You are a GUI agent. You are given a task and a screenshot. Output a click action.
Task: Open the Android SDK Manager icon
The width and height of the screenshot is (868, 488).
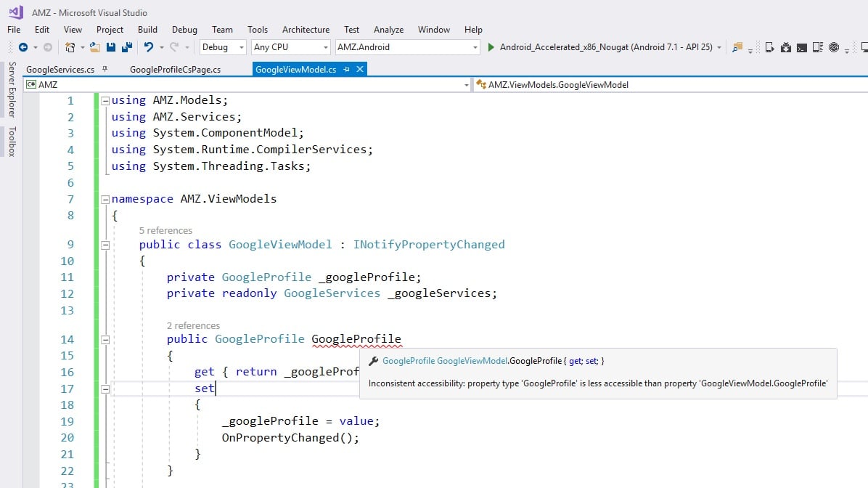point(785,48)
